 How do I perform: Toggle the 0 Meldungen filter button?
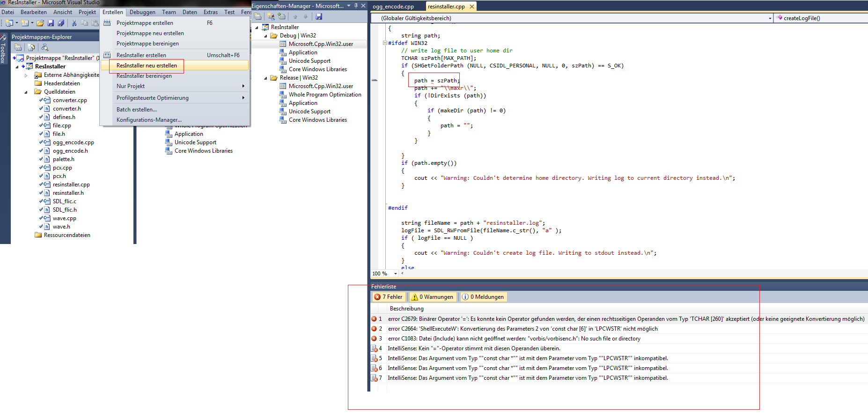pyautogui.click(x=483, y=297)
